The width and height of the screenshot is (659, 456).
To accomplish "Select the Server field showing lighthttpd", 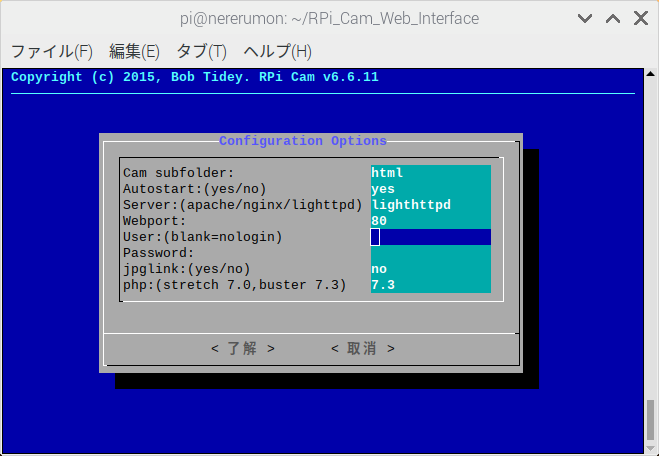I will tap(431, 205).
